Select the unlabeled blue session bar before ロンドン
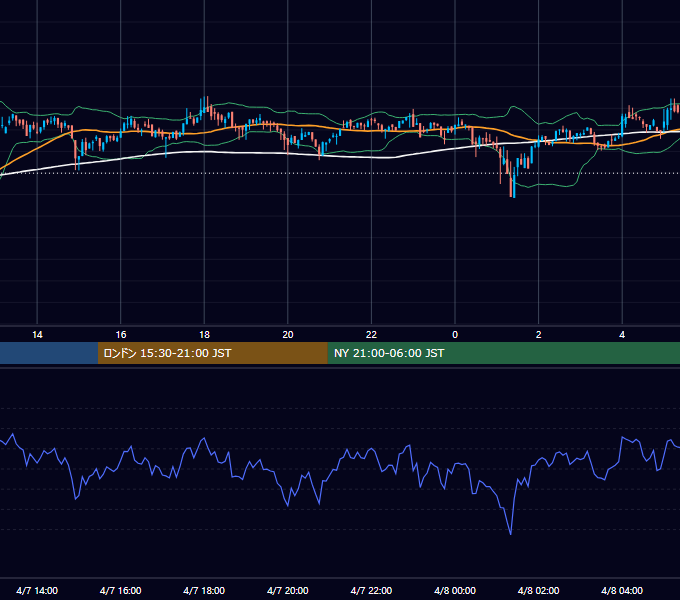The width and height of the screenshot is (680, 600). [x=49, y=353]
